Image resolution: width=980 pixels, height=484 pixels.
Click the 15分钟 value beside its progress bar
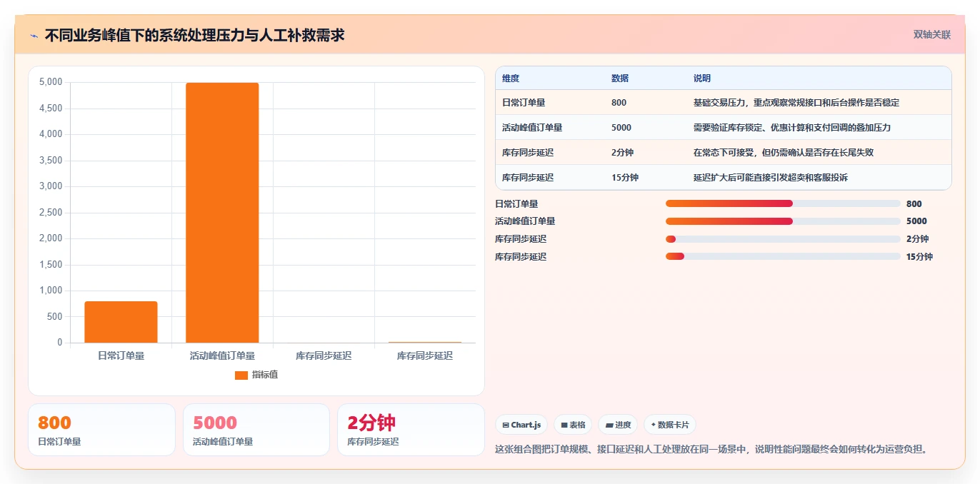tap(919, 257)
